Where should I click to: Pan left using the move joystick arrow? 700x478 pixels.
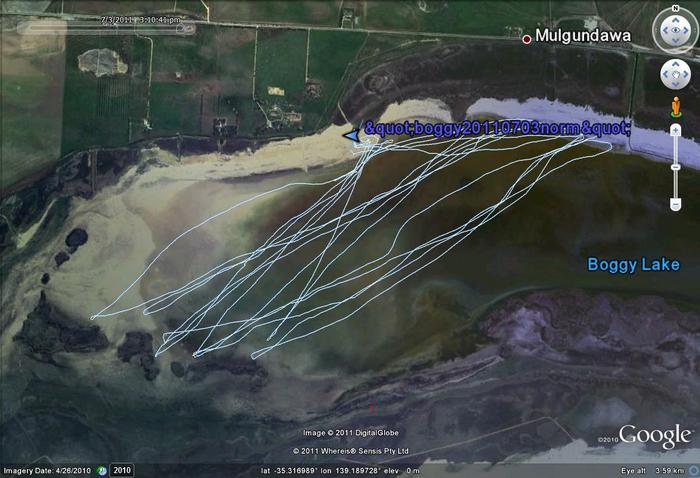(x=663, y=75)
